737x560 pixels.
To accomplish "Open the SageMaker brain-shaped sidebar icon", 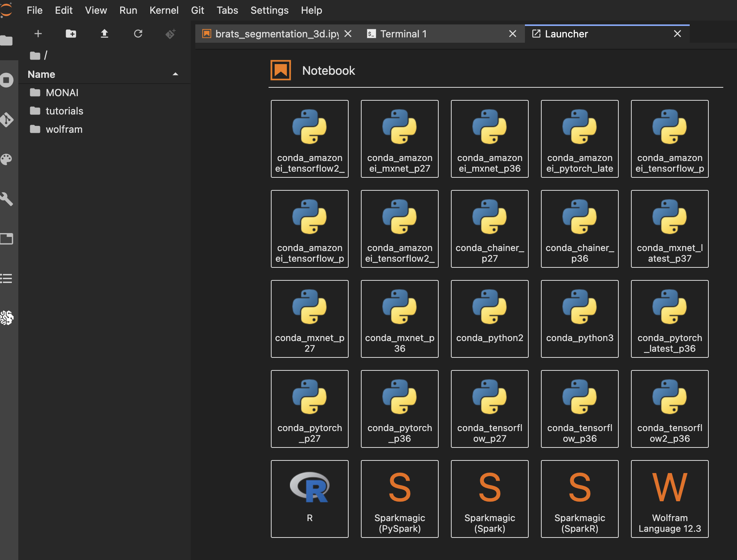I will coord(6,318).
